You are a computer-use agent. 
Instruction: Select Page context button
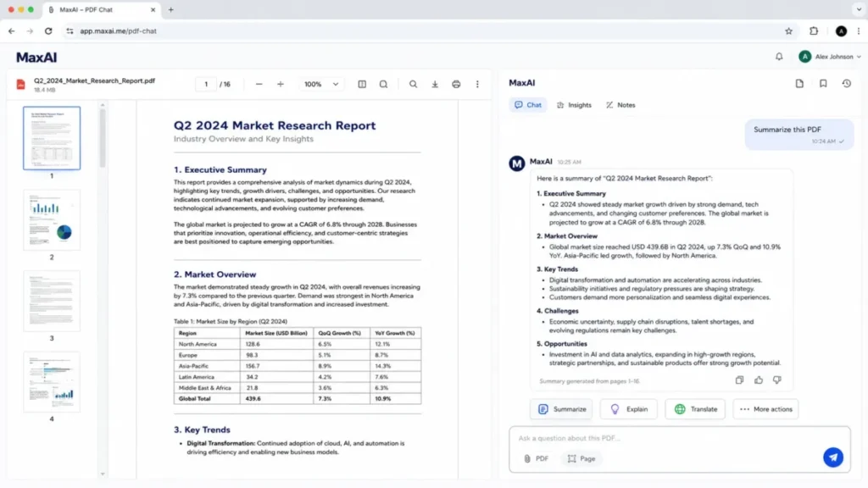[x=581, y=458]
